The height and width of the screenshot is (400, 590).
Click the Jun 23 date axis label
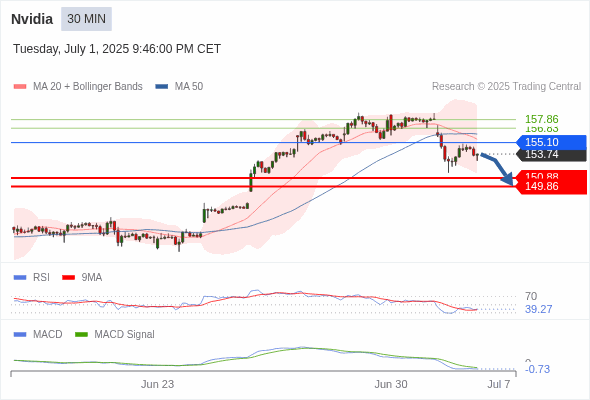(x=157, y=384)
